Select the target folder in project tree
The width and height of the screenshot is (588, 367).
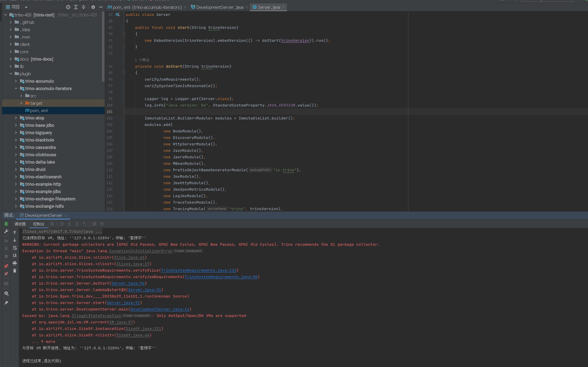click(x=36, y=103)
